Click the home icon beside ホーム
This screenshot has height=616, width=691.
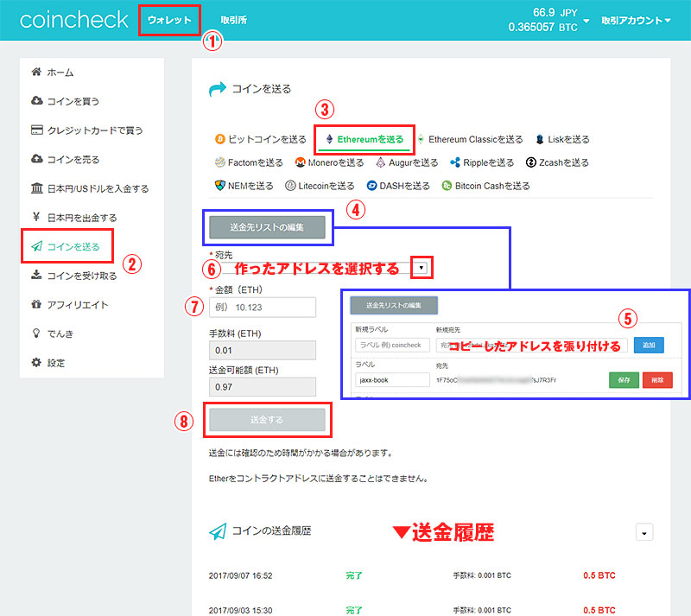[36, 72]
